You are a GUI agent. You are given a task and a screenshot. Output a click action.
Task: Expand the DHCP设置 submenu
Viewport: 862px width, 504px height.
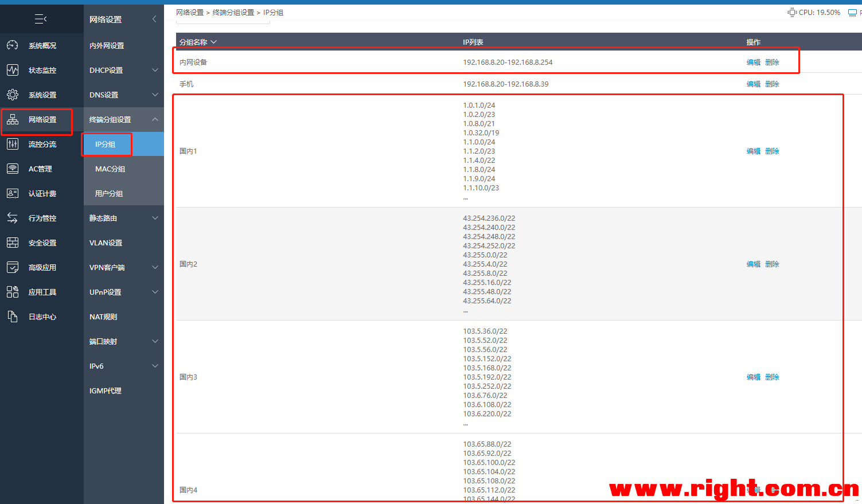[155, 70]
